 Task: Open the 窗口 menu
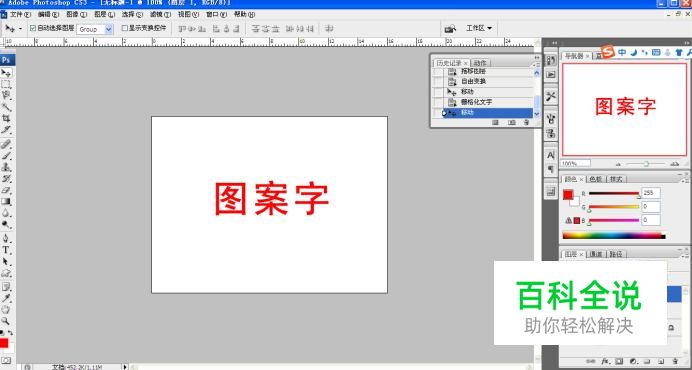tap(216, 14)
